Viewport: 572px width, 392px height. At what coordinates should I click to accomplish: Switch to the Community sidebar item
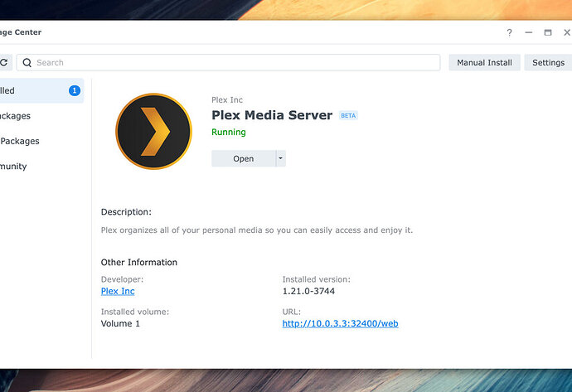[13, 167]
